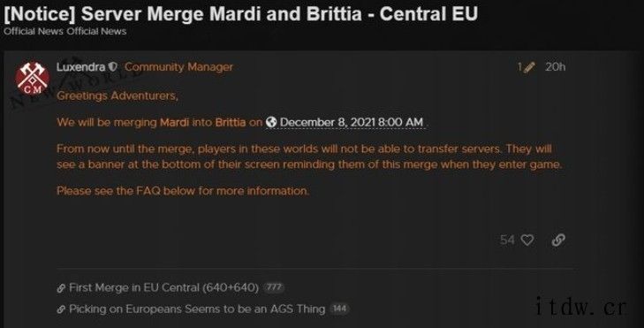Open Luxendra's user profile name

[x=81, y=67]
